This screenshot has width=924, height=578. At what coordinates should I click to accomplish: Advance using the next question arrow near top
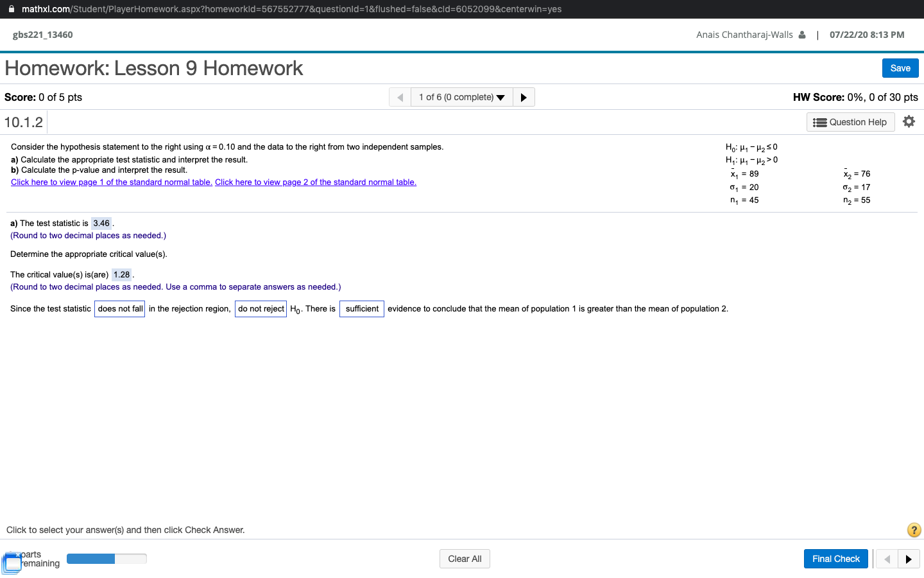(x=524, y=97)
